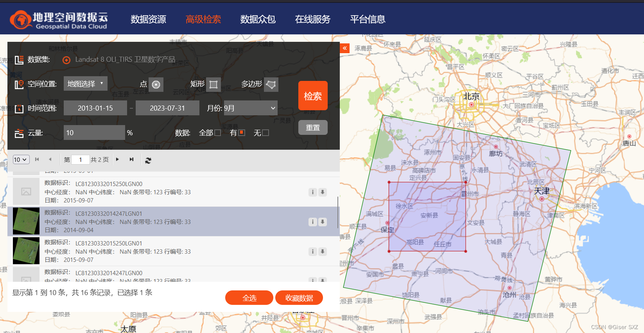Click the 天津 city marker on map

(x=542, y=199)
